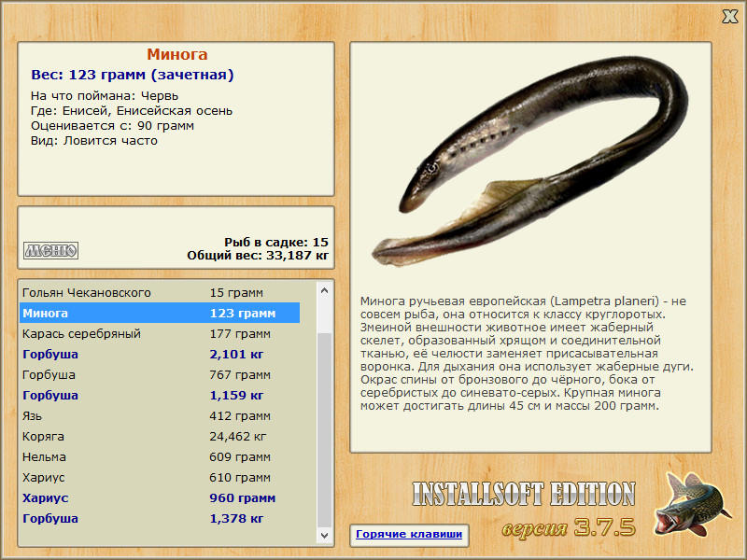Select the Гольян Чекановского 15 грамм row

point(160,292)
